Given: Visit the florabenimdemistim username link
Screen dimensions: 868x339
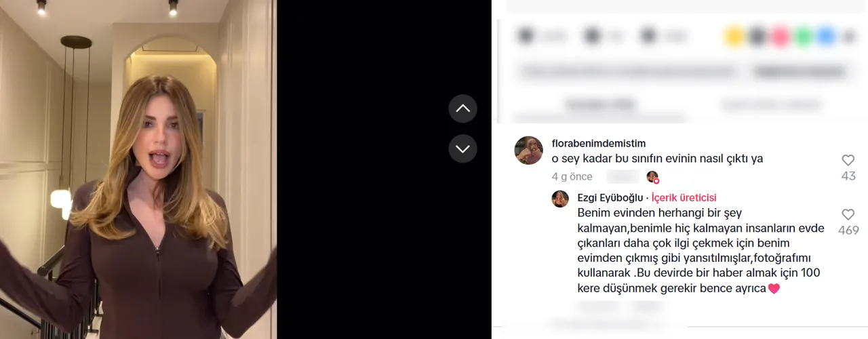Looking at the screenshot, I should [599, 143].
